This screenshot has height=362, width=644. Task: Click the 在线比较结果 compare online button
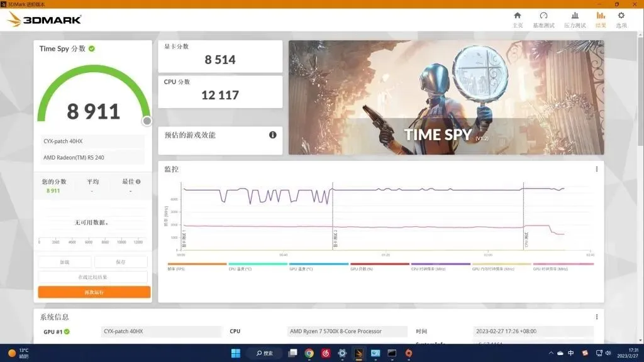(93, 277)
